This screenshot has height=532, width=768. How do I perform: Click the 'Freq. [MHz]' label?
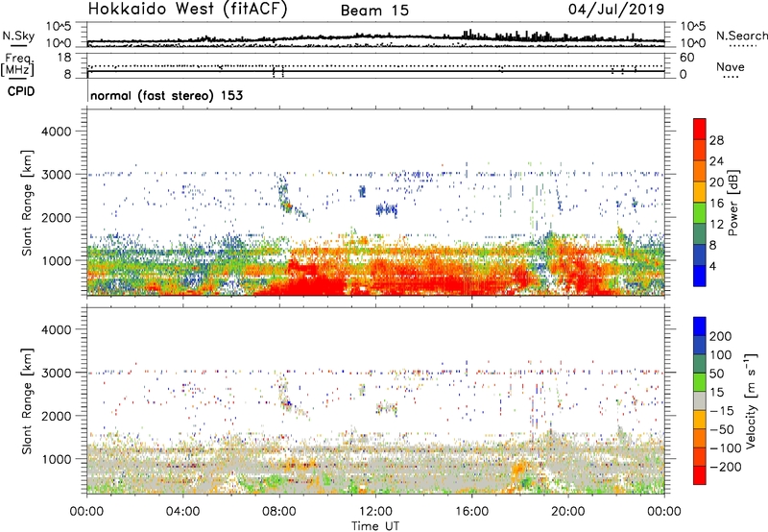[x=17, y=64]
